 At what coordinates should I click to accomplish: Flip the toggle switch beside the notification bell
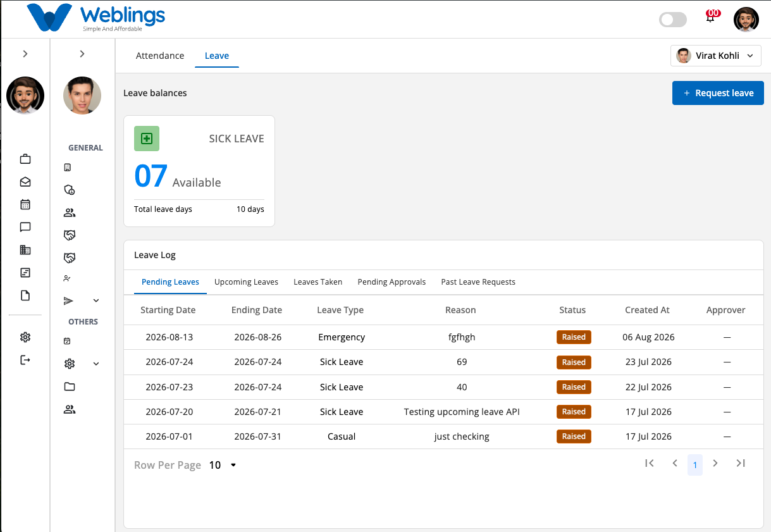point(673,20)
